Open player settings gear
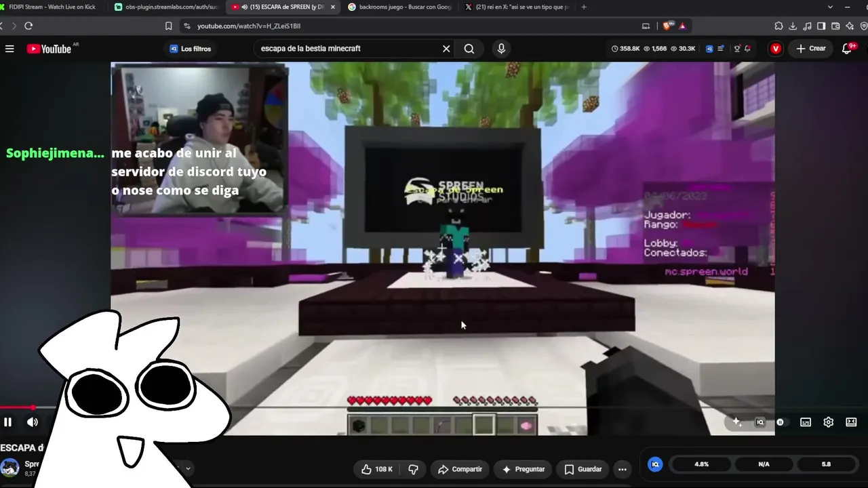This screenshot has height=488, width=868. coord(829,422)
